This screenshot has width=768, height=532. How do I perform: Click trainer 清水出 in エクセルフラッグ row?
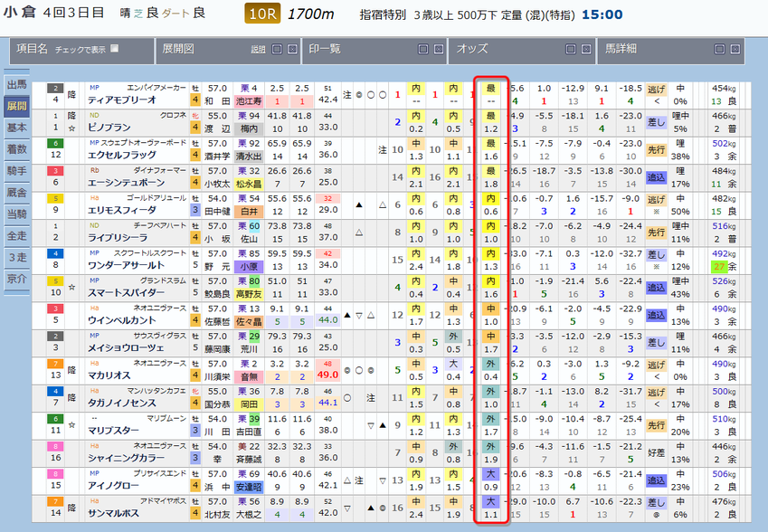point(249,157)
